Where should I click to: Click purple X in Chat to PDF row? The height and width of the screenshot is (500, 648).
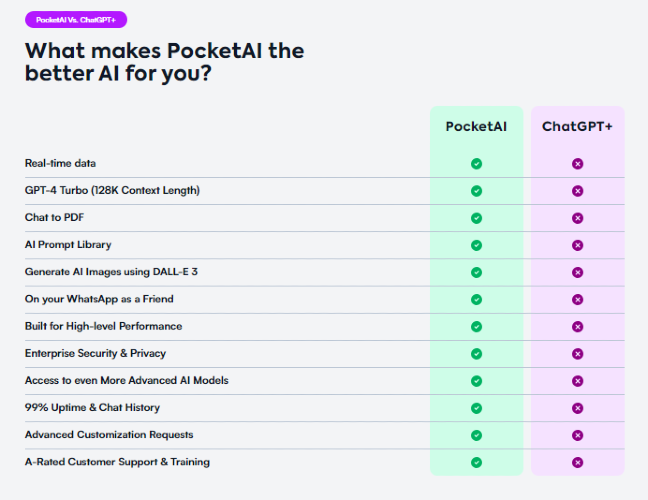[577, 218]
